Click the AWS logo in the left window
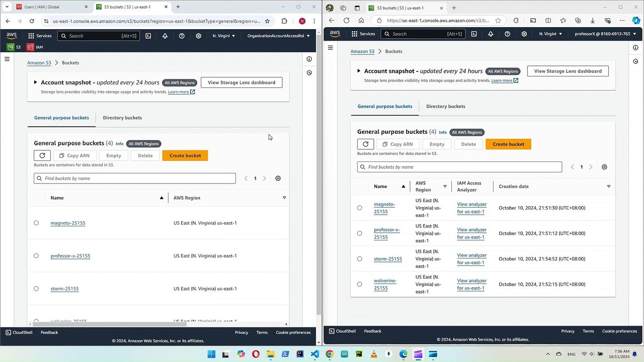The height and width of the screenshot is (362, 644). click(x=12, y=36)
